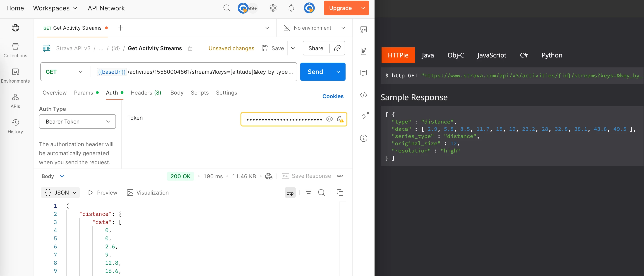Switch to the Settings tab
The width and height of the screenshot is (644, 276).
[226, 93]
